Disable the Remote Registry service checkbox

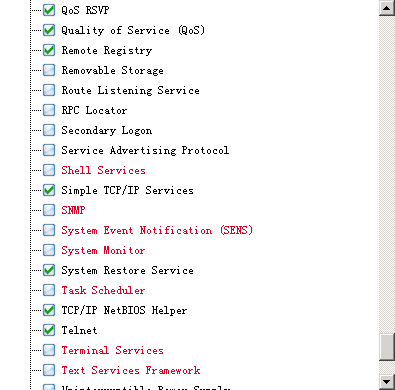[x=49, y=50]
